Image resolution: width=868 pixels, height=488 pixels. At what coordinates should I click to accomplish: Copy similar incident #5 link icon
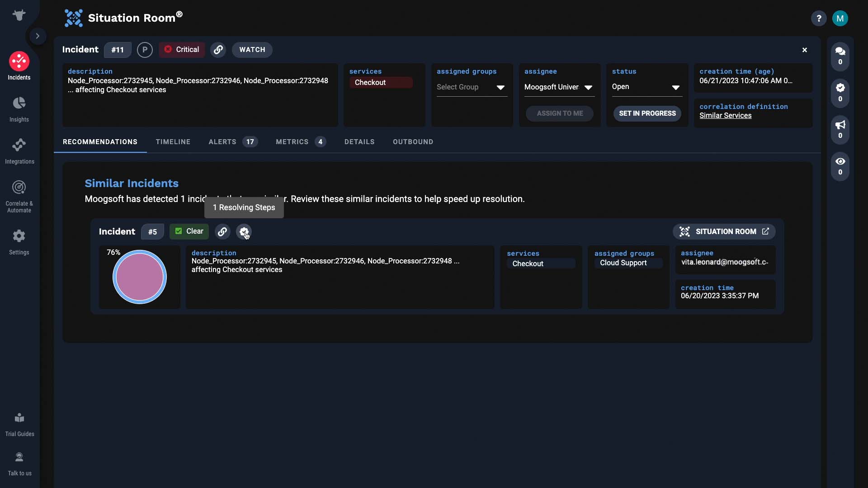[222, 232]
